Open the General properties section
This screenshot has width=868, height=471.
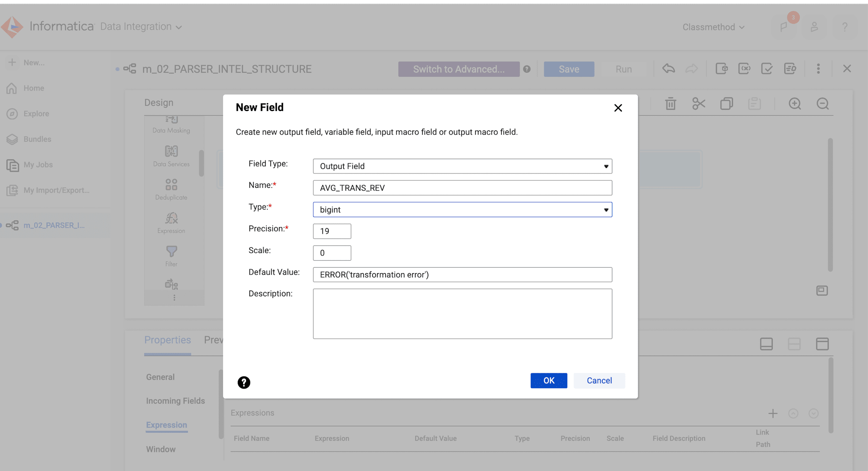160,377
